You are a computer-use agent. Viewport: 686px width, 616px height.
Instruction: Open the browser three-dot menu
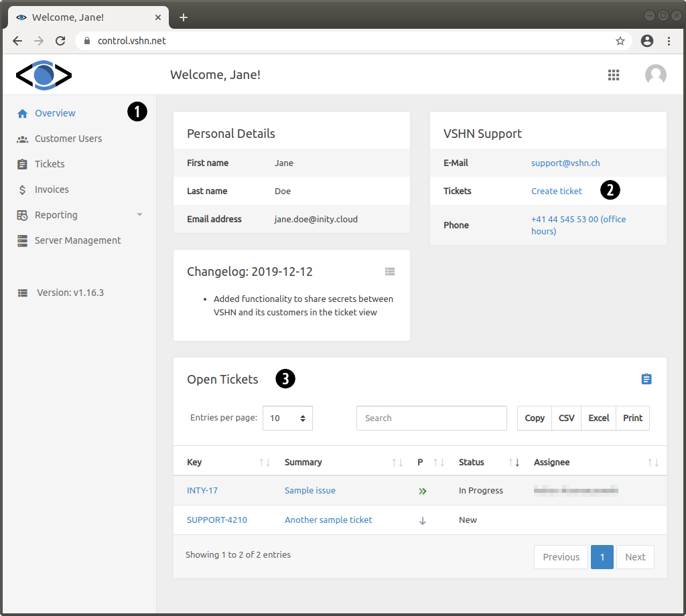[x=669, y=41]
